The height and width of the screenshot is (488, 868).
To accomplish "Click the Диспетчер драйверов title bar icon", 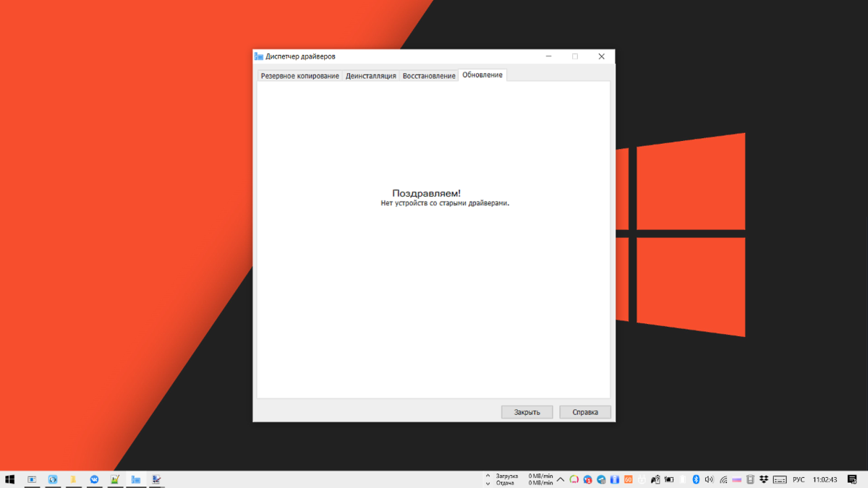I will point(259,56).
